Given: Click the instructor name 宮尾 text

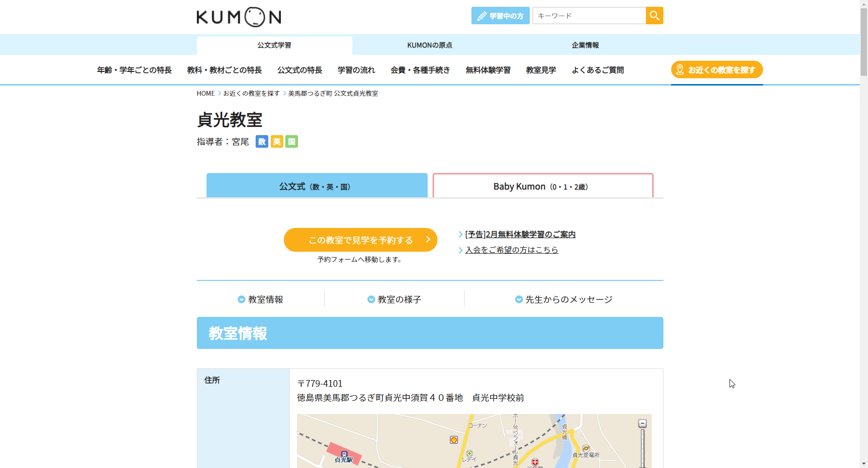Looking at the screenshot, I should pos(241,141).
